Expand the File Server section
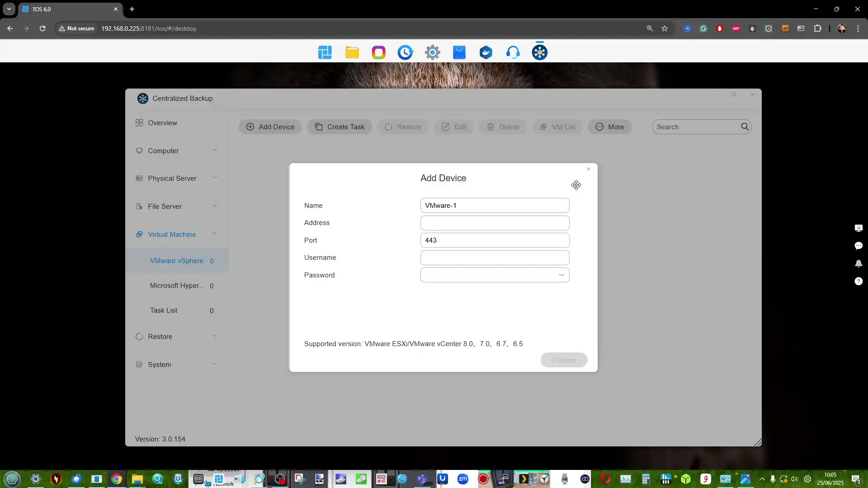This screenshot has width=868, height=488. 177,206
